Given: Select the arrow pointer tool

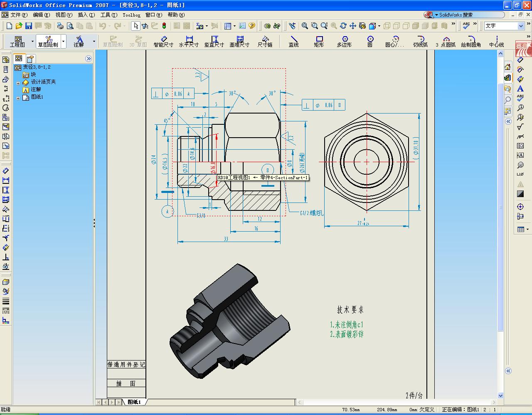Looking at the screenshot, I should point(135,26).
